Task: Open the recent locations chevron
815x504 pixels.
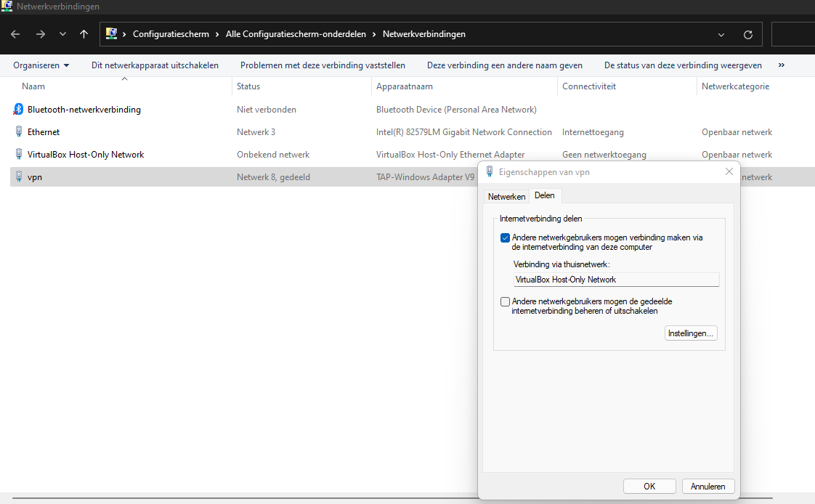Action: (x=62, y=34)
